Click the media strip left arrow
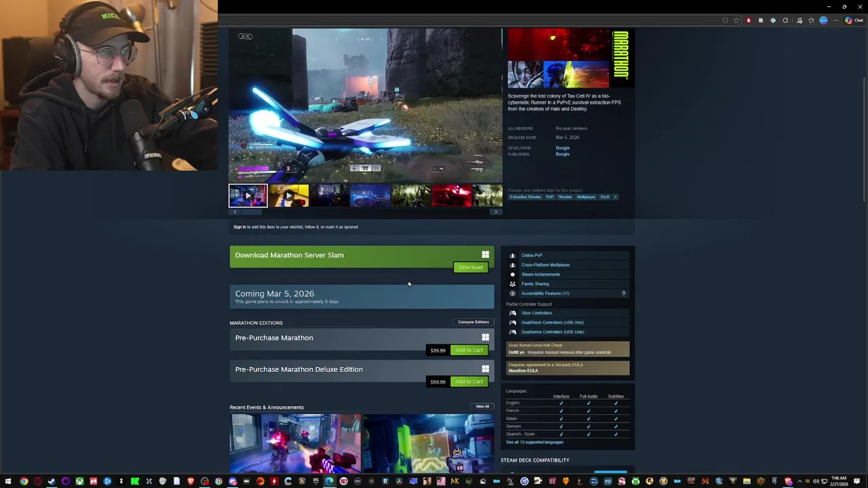Image resolution: width=868 pixels, height=488 pixels. (x=235, y=212)
